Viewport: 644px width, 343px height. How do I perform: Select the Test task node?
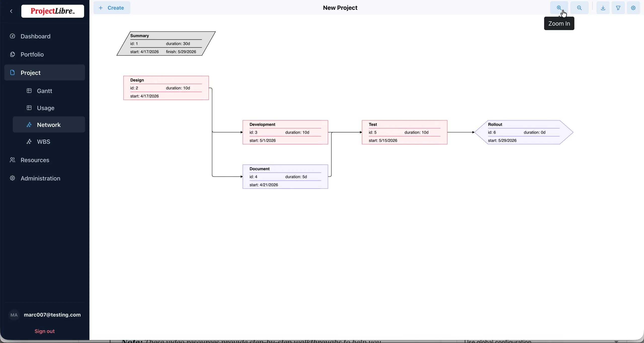point(405,132)
